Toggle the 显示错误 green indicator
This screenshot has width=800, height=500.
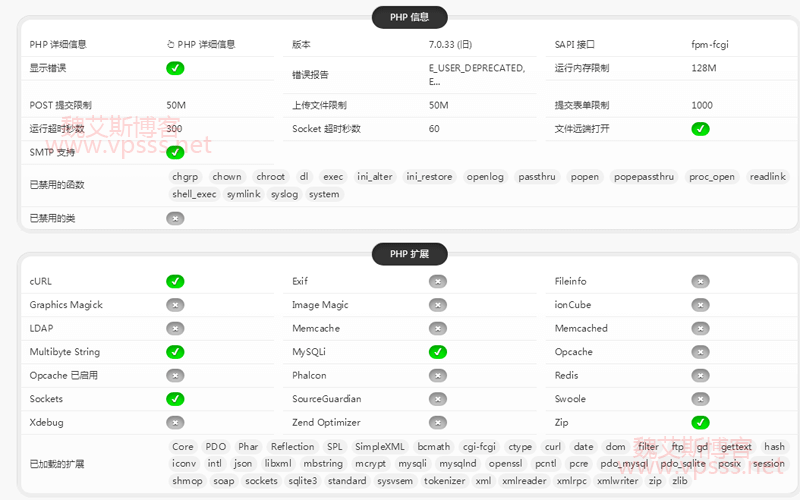(175, 68)
